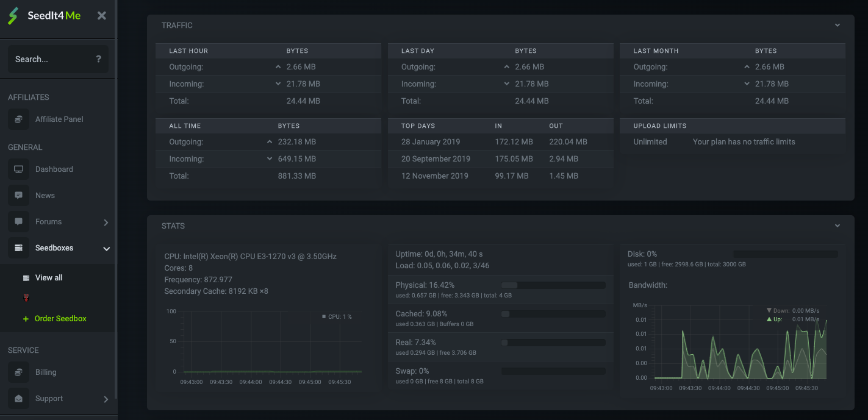Image resolution: width=868 pixels, height=420 pixels.
Task: Click the News speech bubble icon
Action: click(18, 196)
